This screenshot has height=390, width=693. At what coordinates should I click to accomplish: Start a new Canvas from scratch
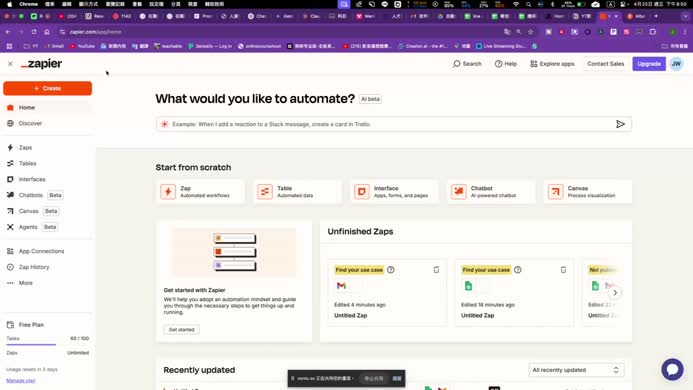(x=588, y=191)
